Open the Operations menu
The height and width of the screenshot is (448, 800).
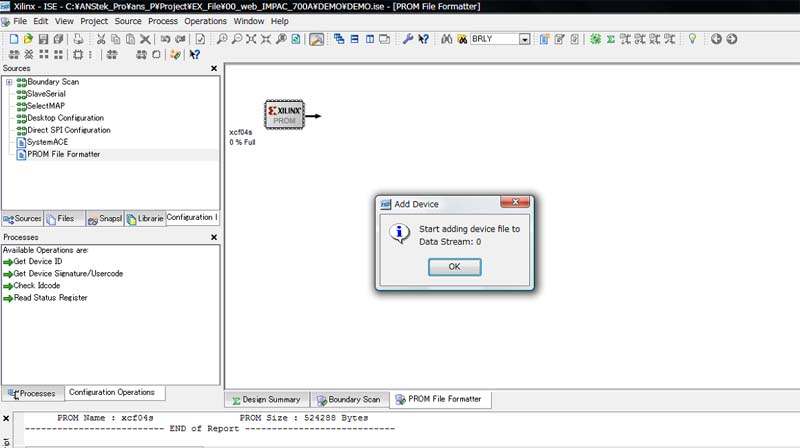(205, 21)
